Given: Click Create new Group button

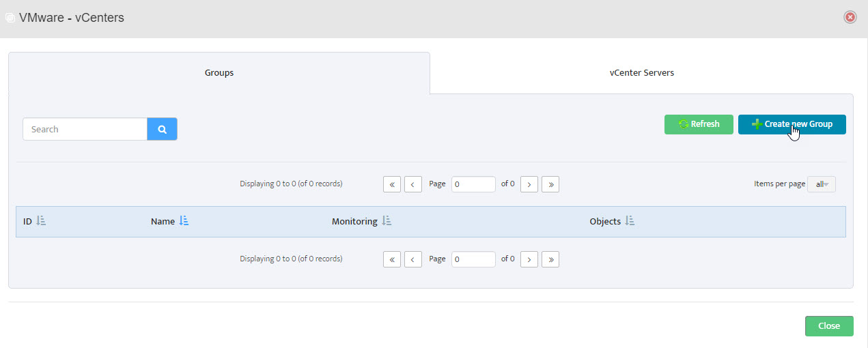Looking at the screenshot, I should 792,124.
